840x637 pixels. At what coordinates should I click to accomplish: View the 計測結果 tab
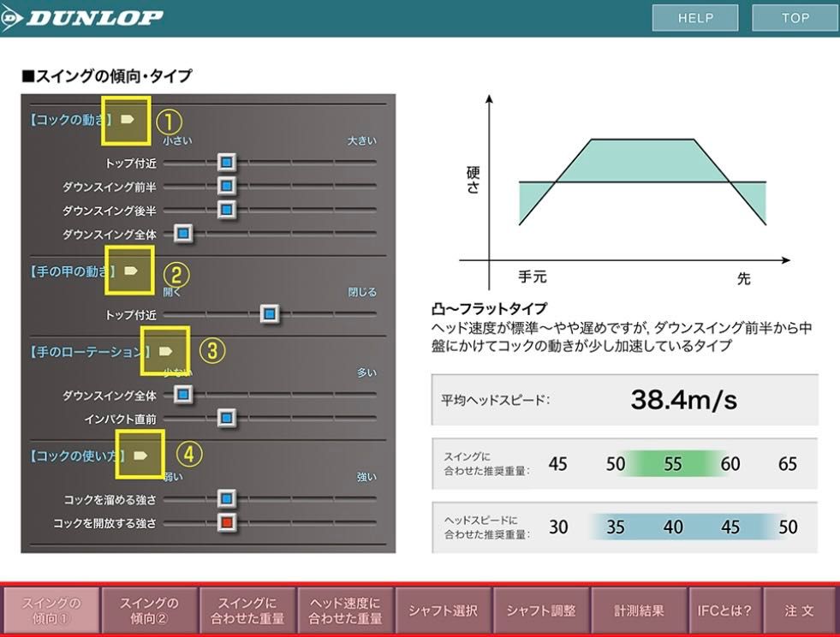pyautogui.click(x=639, y=610)
